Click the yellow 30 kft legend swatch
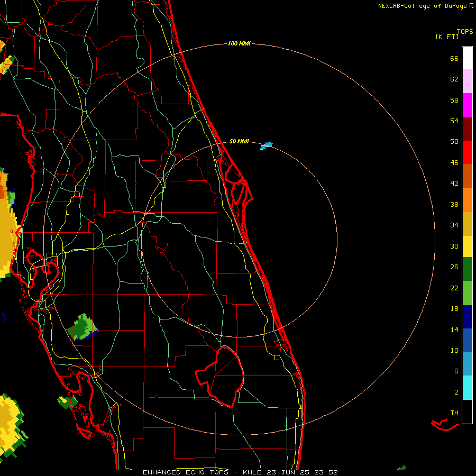The height and width of the screenshot is (476, 476). 467,246
